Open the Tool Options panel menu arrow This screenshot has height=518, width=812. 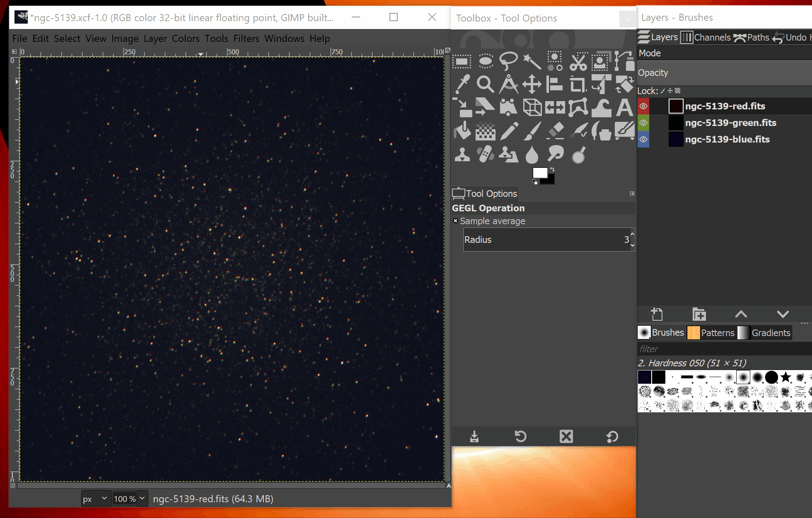pos(632,194)
